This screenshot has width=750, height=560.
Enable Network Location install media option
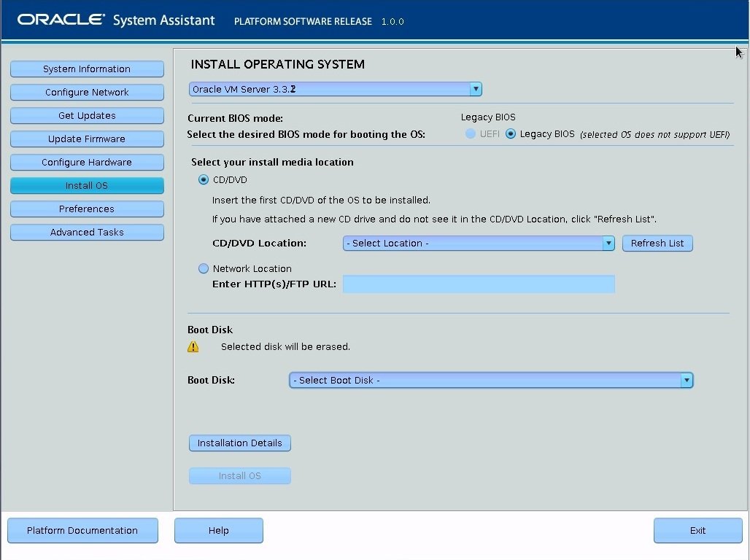[203, 268]
